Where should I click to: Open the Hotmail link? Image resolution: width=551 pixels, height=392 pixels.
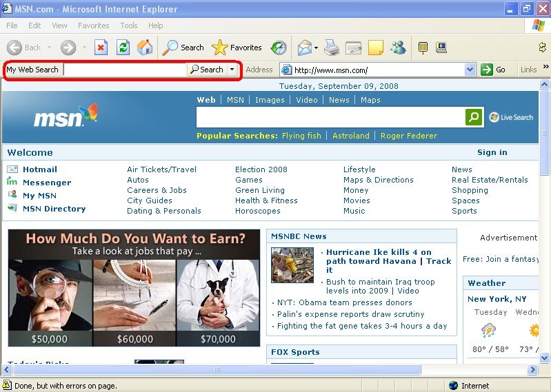click(x=39, y=169)
